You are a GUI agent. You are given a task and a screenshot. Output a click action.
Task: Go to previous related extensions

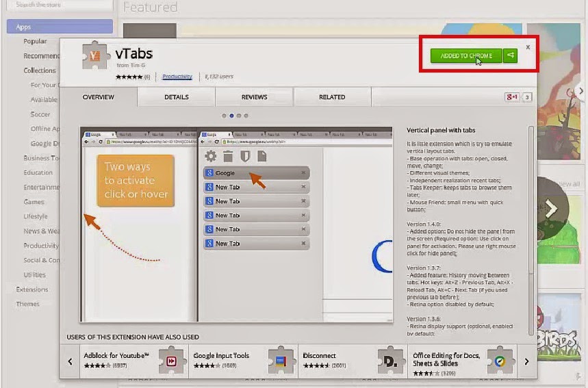point(70,361)
